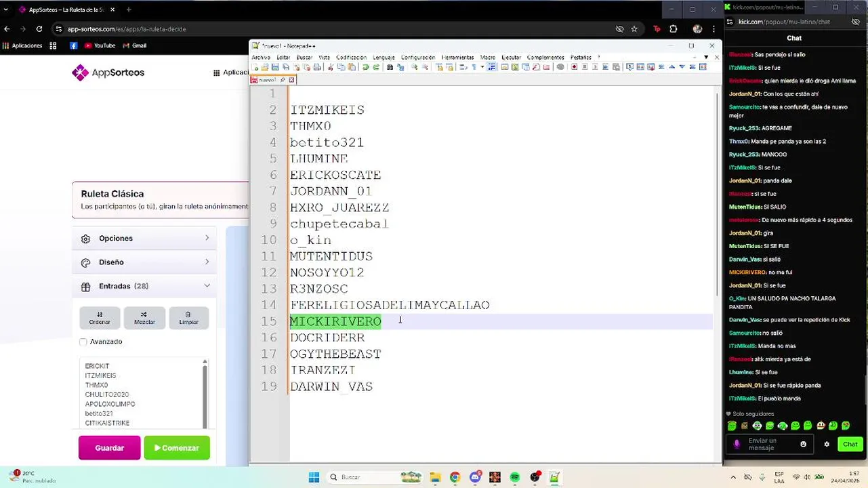868x488 pixels.
Task: Click the Record macro red dot icon
Action: (575, 67)
